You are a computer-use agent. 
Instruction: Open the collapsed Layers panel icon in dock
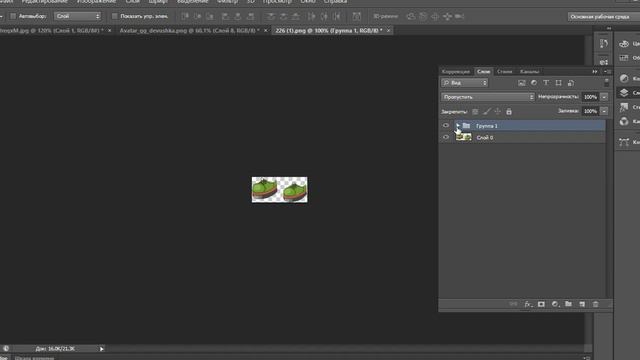tap(624, 93)
